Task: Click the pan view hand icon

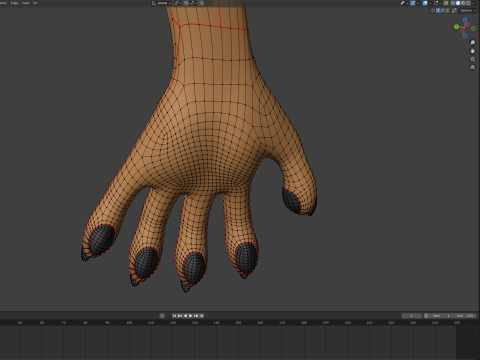Action: (472, 51)
